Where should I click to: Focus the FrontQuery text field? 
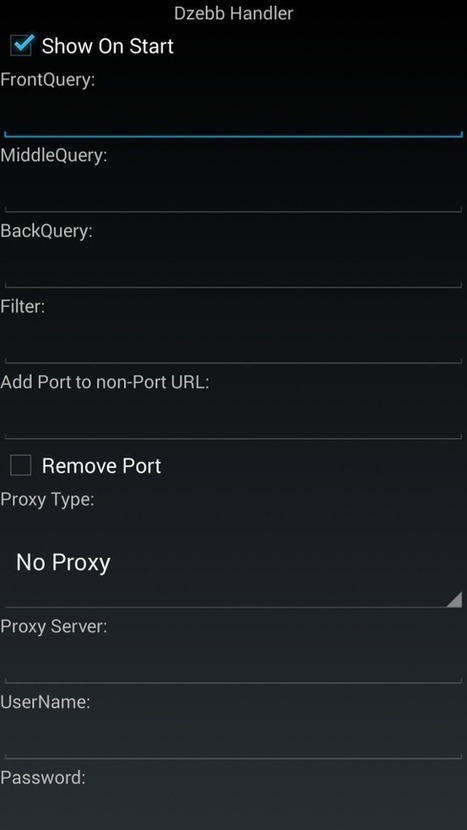coord(234,115)
